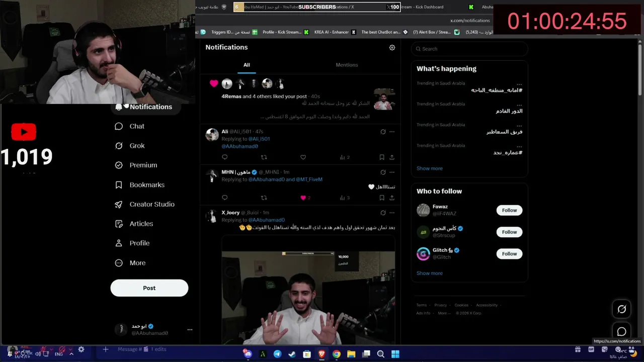Click the X search field
The width and height of the screenshot is (644, 362).
[x=469, y=49]
